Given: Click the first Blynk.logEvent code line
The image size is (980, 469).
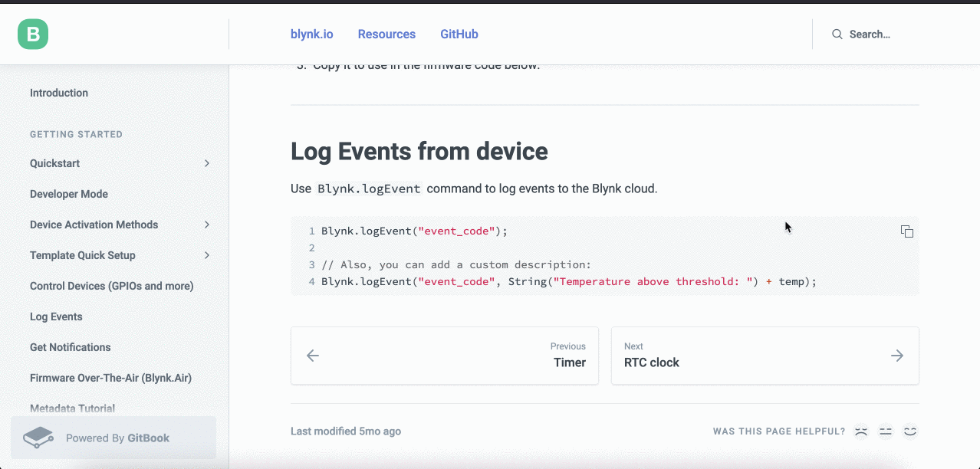Looking at the screenshot, I should coord(415,231).
